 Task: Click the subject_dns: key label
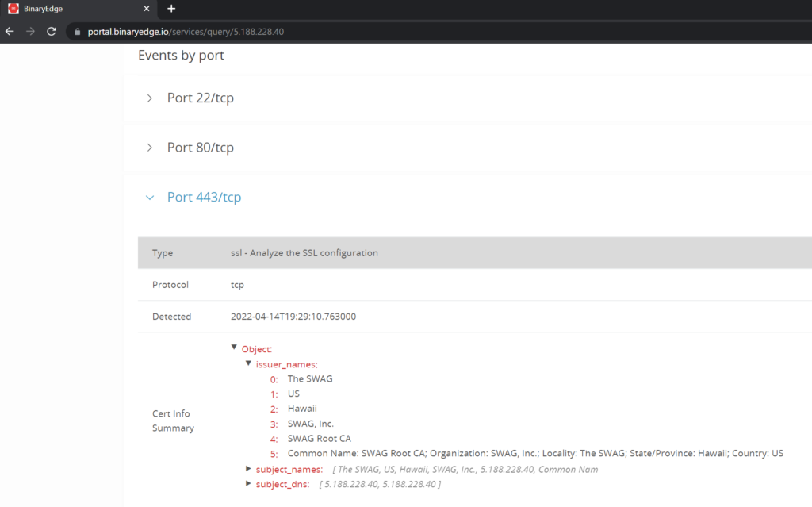(283, 484)
